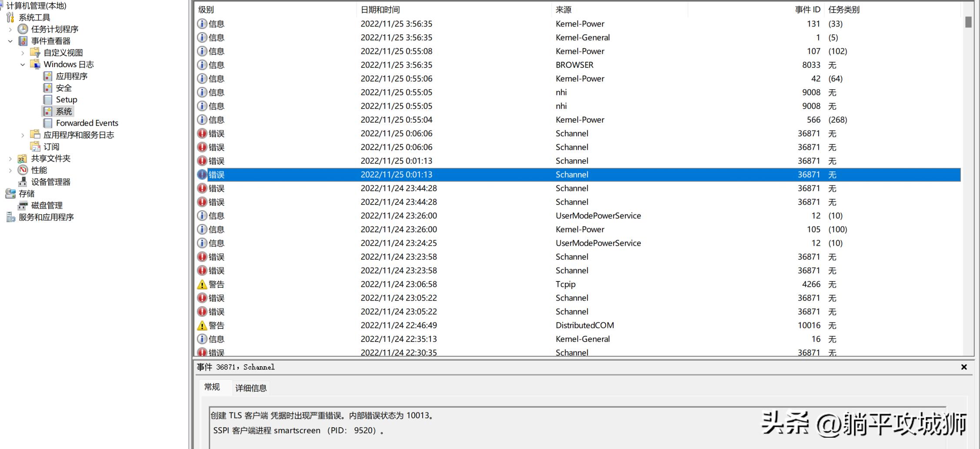
Task: Open the 安全 log
Action: point(63,88)
